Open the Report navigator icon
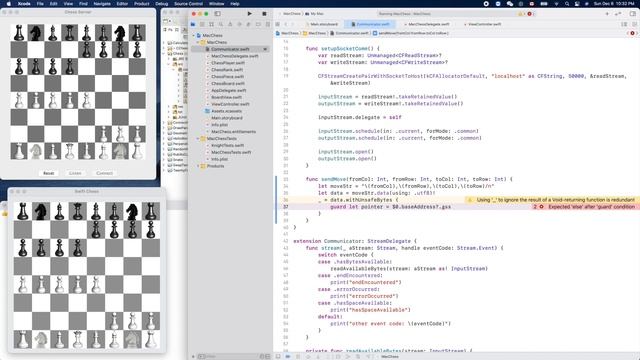Image resolution: width=640 pixels, height=360 pixels. [x=267, y=24]
